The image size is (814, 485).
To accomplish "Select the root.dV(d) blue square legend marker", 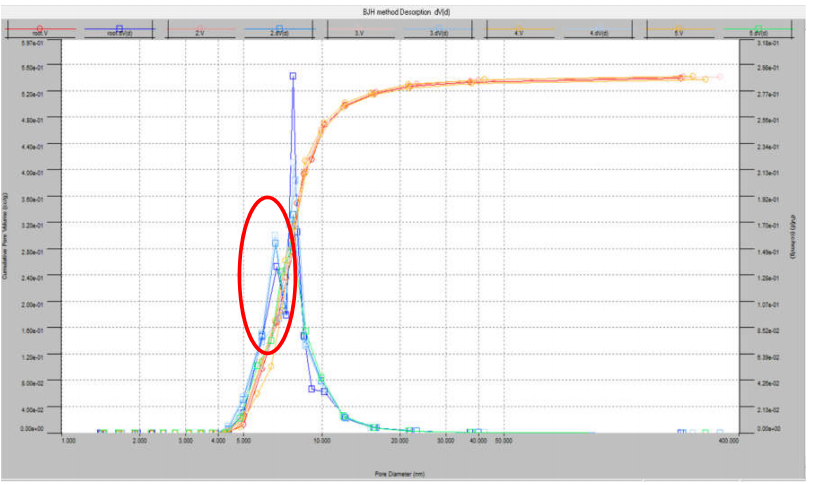I will pos(119,29).
